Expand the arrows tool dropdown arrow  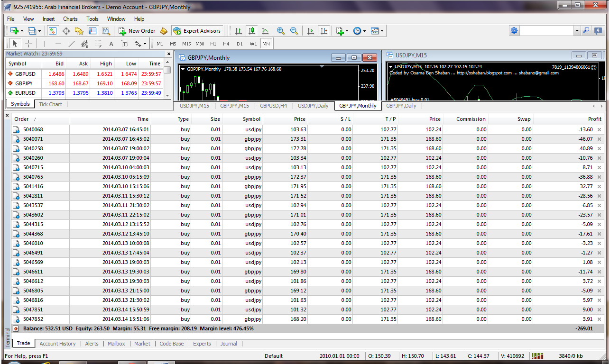(x=145, y=44)
